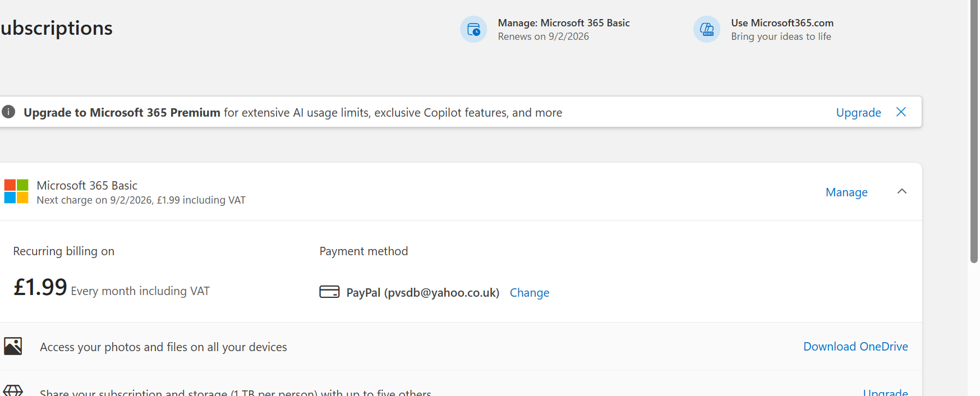Change the PayPal payment method
The image size is (980, 396).
(530, 293)
